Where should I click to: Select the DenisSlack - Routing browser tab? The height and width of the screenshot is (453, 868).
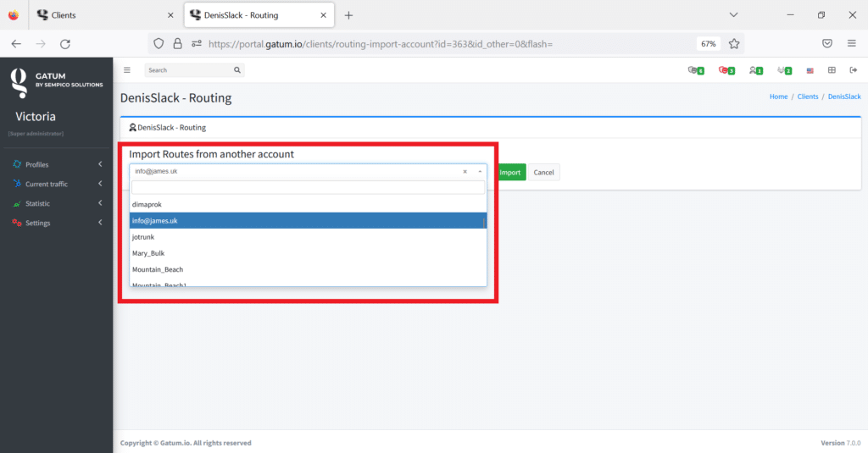pyautogui.click(x=259, y=15)
